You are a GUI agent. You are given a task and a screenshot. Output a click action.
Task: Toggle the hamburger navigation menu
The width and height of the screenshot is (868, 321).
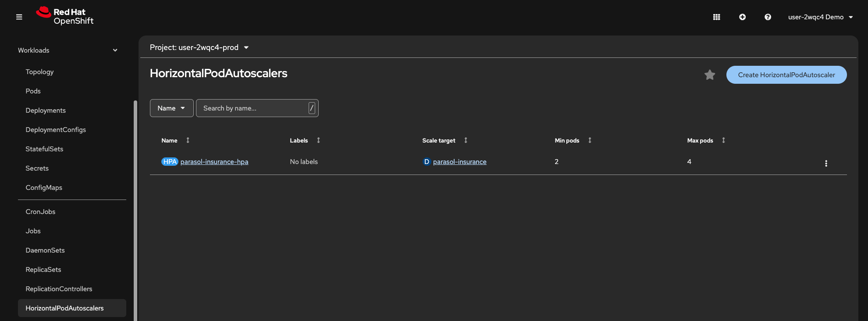(19, 17)
